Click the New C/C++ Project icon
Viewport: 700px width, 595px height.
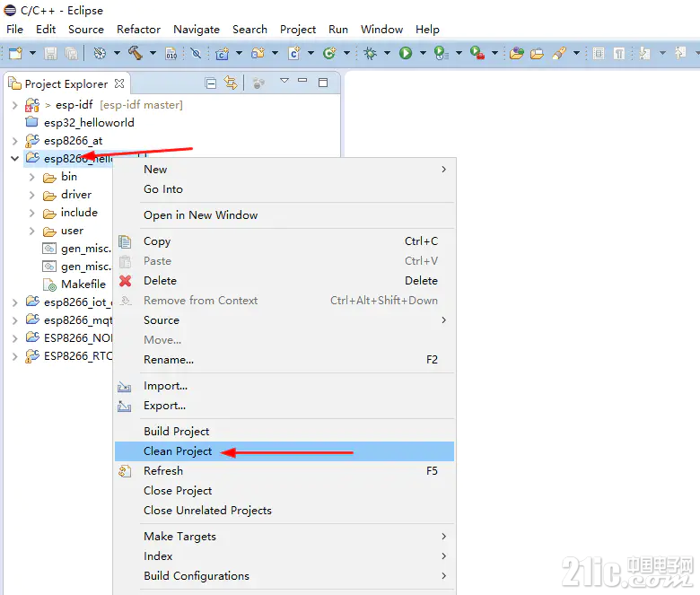[222, 54]
